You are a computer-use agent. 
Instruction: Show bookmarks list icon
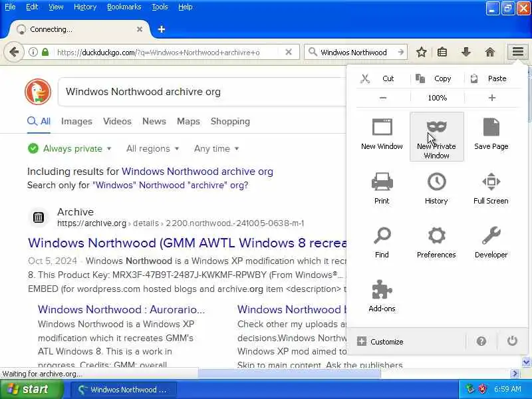pyautogui.click(x=442, y=52)
